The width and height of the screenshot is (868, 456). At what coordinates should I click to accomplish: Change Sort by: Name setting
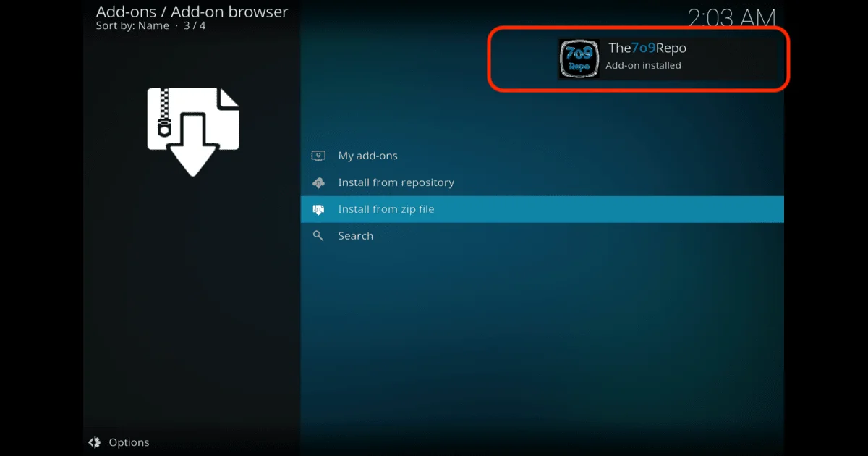coord(134,25)
